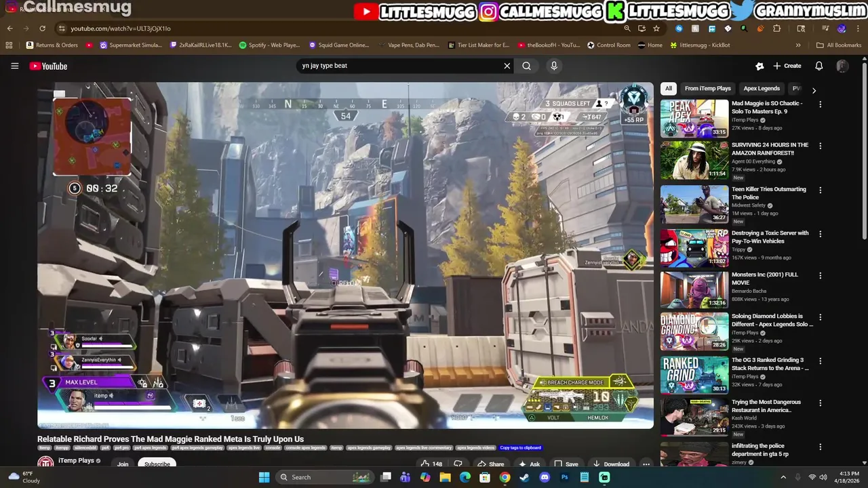Open the browser zoom magnifier icon
The width and height of the screenshot is (868, 488).
tap(627, 28)
